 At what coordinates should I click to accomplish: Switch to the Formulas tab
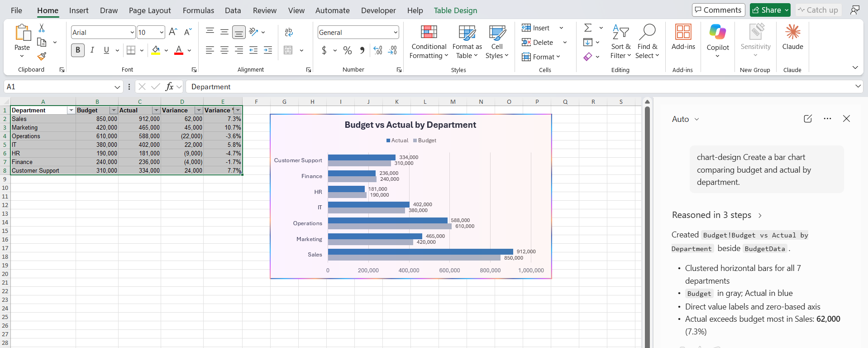pos(198,10)
